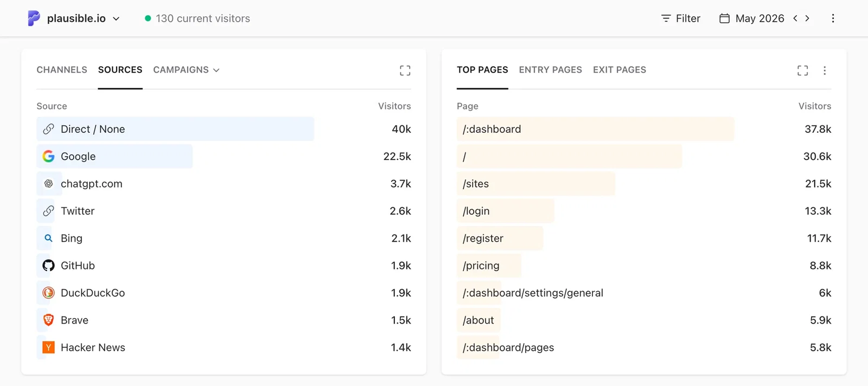Click the 21.5k visitors value

point(818,184)
